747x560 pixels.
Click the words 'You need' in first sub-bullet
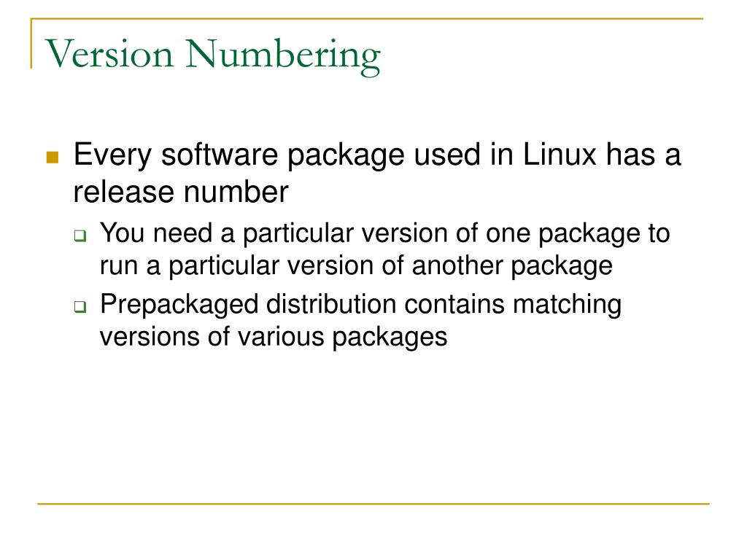[156, 233]
